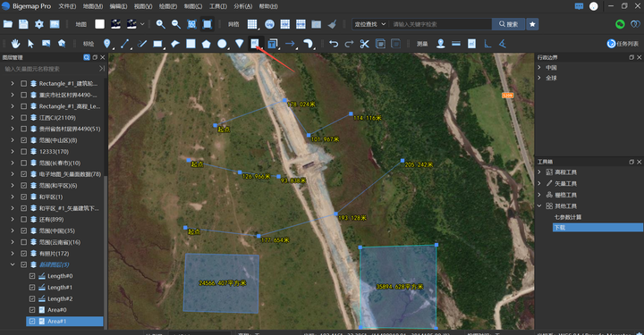Viewport: 644px width, 335px height.
Task: Expand 高程工具 in the toolbox
Action: (539, 172)
